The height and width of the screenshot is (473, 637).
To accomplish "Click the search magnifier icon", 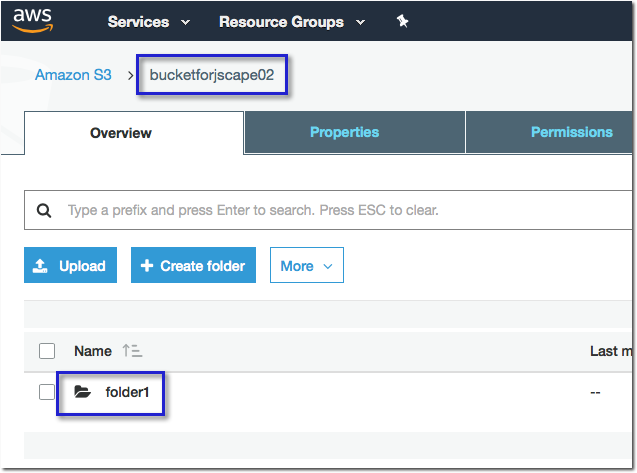I will coord(44,210).
